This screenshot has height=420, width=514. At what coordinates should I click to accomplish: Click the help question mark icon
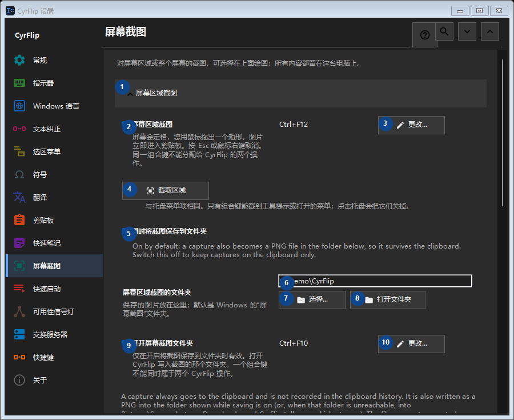click(x=425, y=35)
